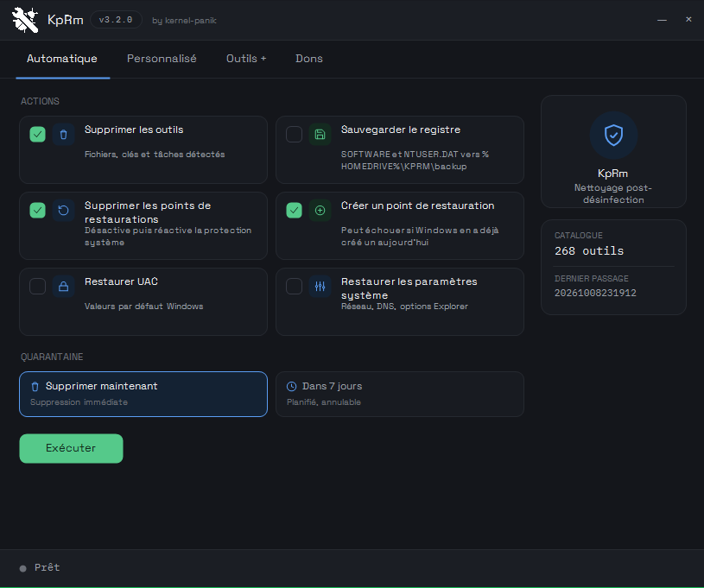Click the grey status dot beside Prêt
This screenshot has height=588, width=704.
(23, 568)
